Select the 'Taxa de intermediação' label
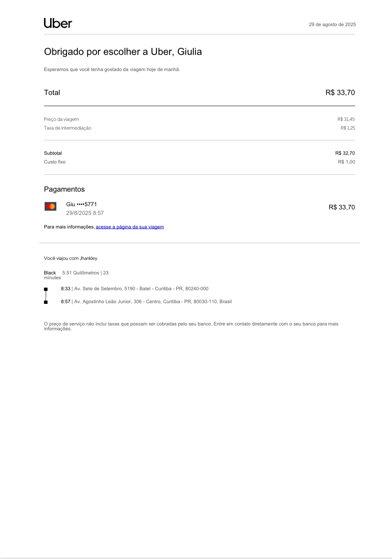 pyautogui.click(x=68, y=128)
